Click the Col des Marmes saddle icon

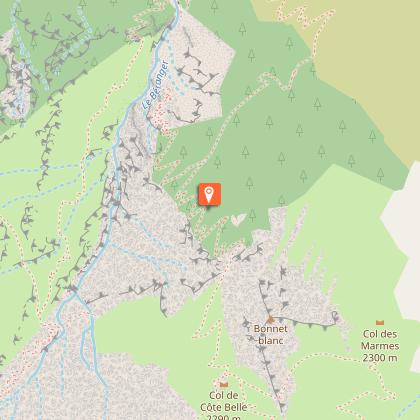coord(380,322)
